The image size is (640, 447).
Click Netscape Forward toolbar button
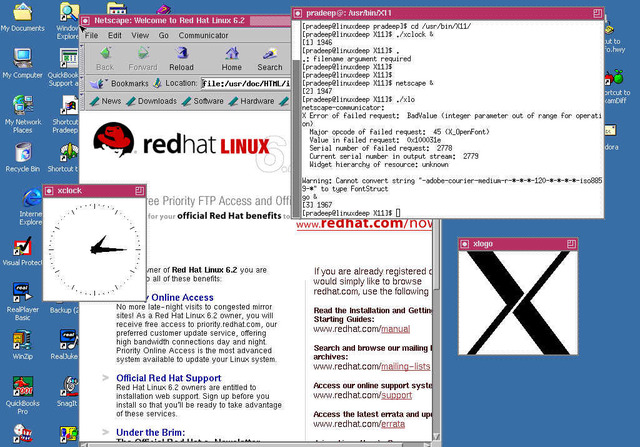click(x=142, y=58)
